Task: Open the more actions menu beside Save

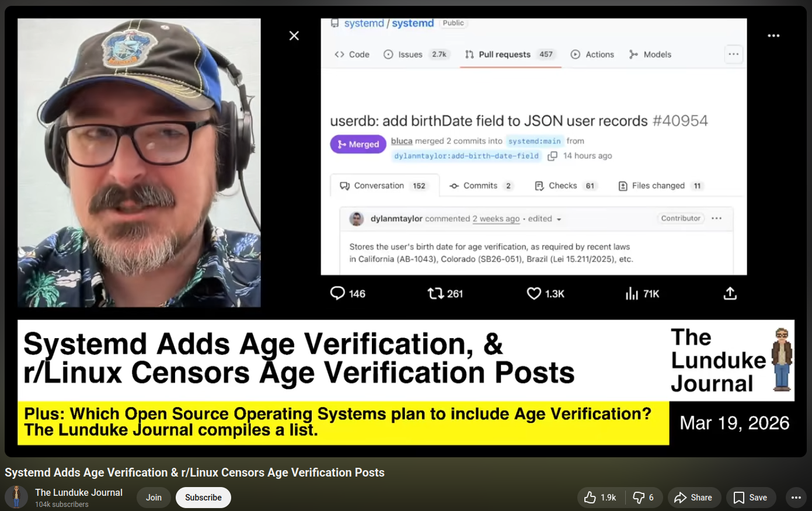Action: tap(796, 498)
